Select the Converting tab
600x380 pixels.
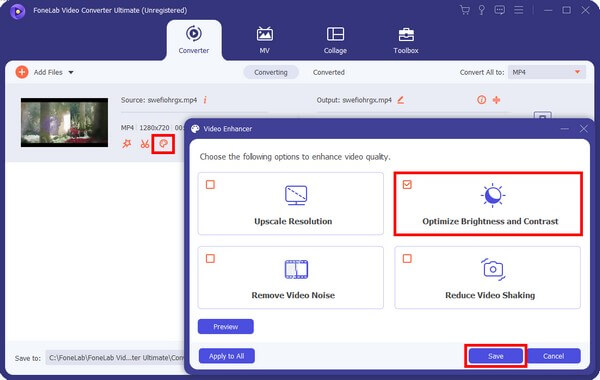click(x=271, y=72)
